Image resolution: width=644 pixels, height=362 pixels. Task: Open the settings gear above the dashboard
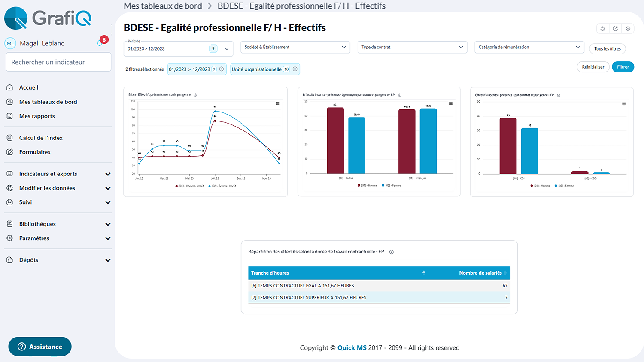click(628, 28)
